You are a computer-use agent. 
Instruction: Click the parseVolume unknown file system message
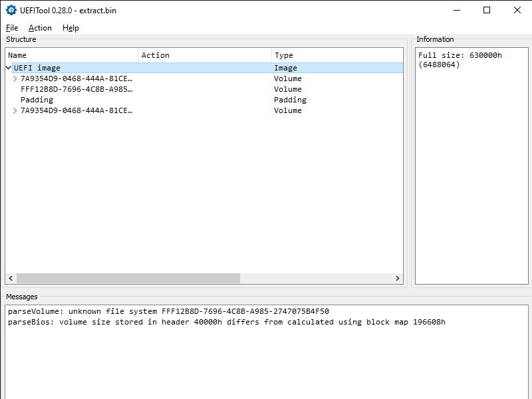[169, 311]
